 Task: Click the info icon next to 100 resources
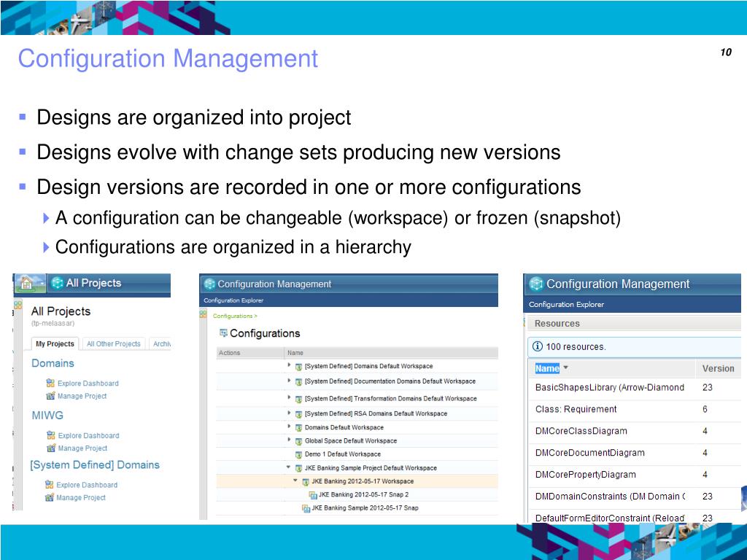tap(538, 346)
